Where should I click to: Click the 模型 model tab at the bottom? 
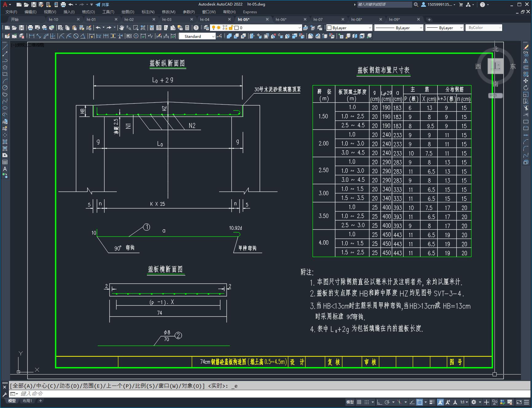12,401
